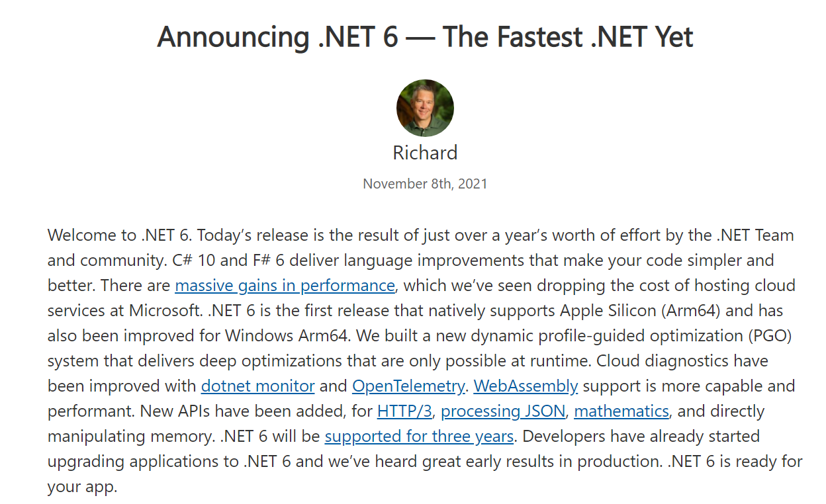Screen dimensions: 826x504
Task: Open the dotnet monitor link
Action: coord(257,386)
